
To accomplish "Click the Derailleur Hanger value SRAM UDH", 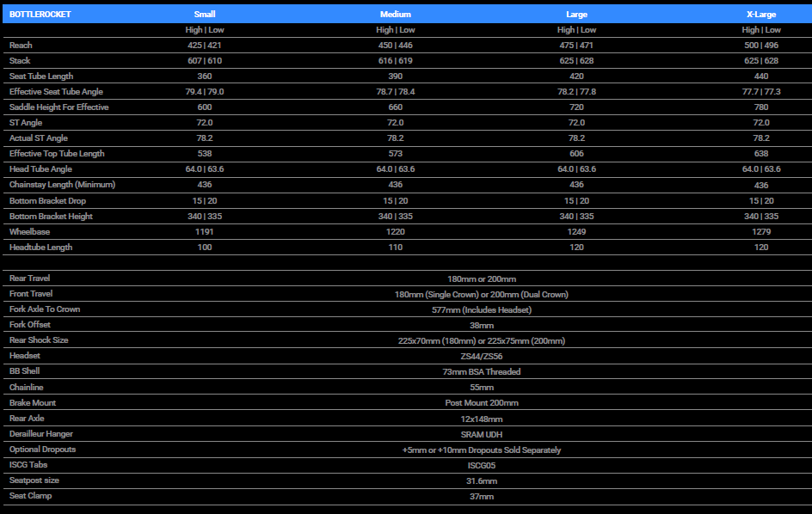I will click(481, 434).
